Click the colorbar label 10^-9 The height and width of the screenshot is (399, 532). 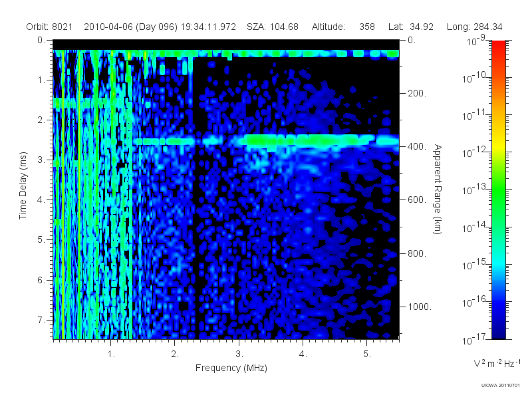[x=476, y=41]
